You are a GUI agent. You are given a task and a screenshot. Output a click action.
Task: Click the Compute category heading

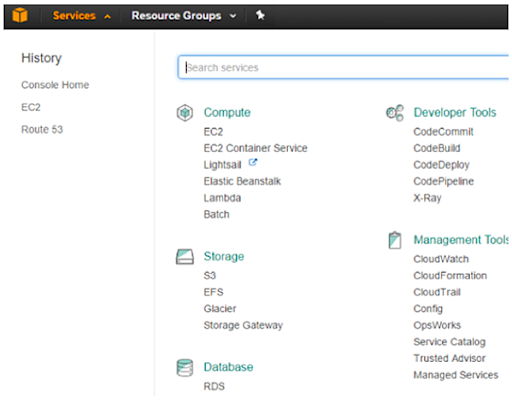pos(227,113)
